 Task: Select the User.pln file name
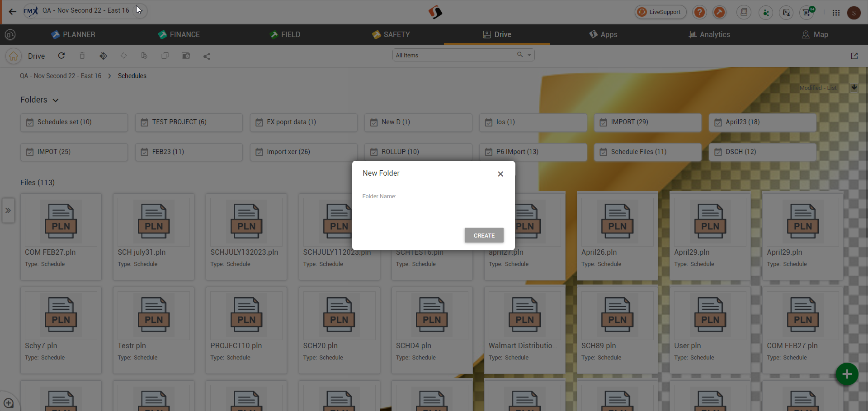(x=688, y=346)
